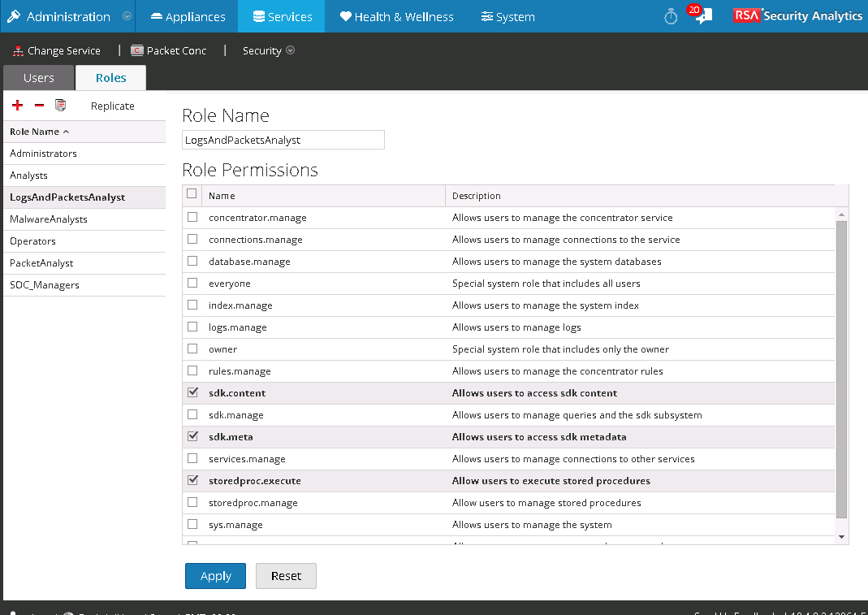This screenshot has width=868, height=615.
Task: Select the Analysts role
Action: [x=84, y=175]
